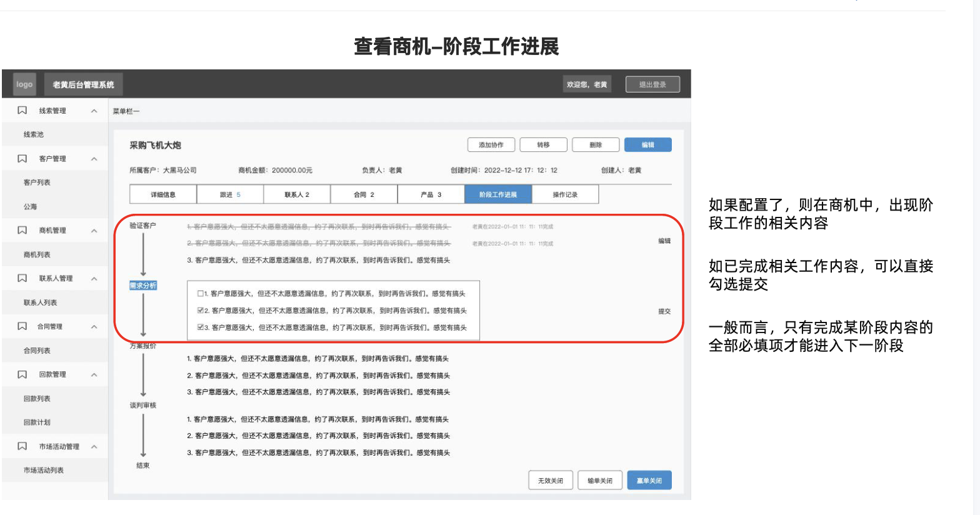Collapse the 回款管理 menu chevron
The width and height of the screenshot is (980, 515).
click(x=94, y=375)
